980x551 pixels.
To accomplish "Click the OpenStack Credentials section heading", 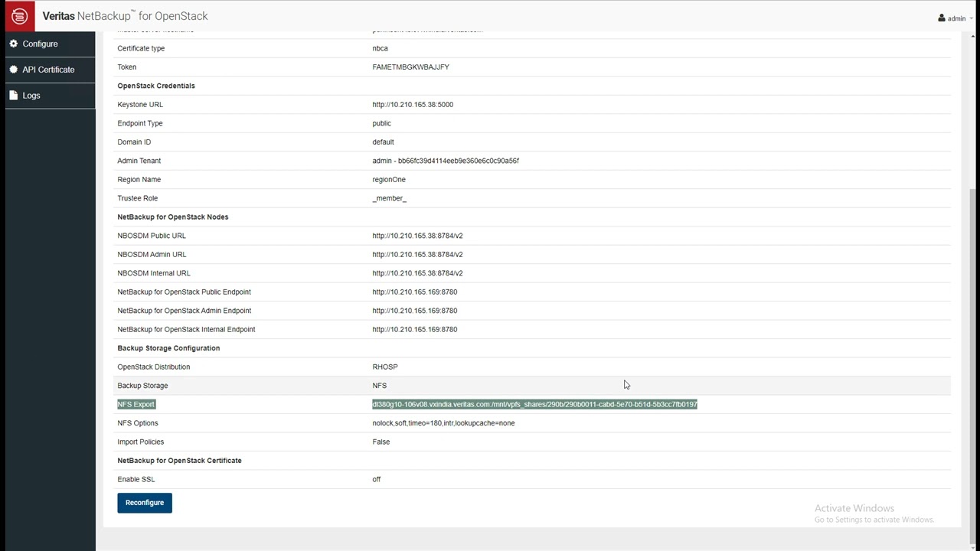I will tap(156, 86).
